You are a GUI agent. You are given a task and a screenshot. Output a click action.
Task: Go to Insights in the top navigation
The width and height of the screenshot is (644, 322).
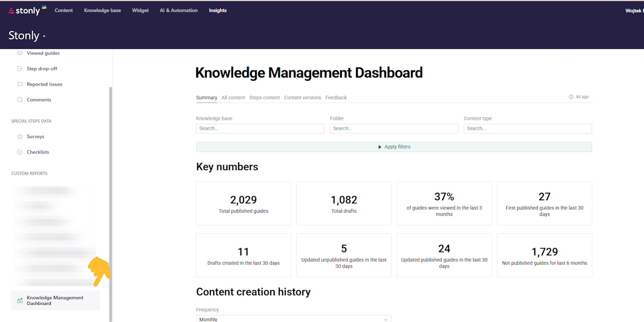coord(217,10)
